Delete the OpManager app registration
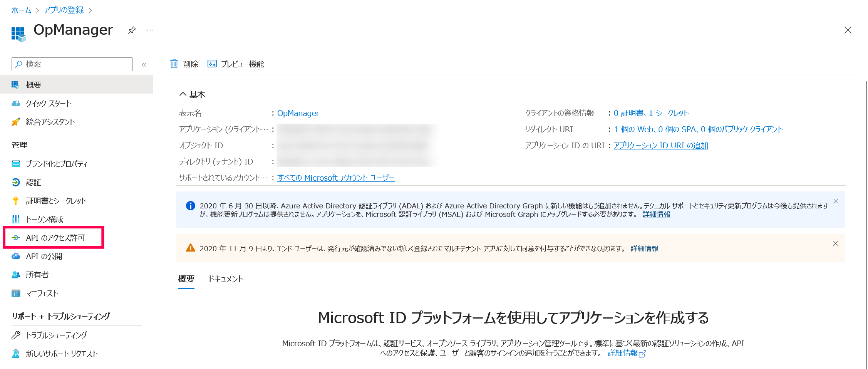 pyautogui.click(x=185, y=64)
